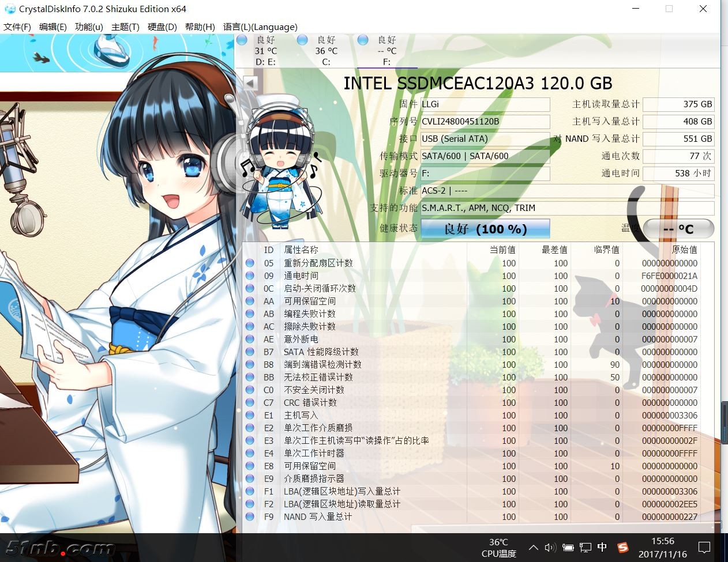
Task: Open the 功能(u) menu
Action: pos(88,27)
